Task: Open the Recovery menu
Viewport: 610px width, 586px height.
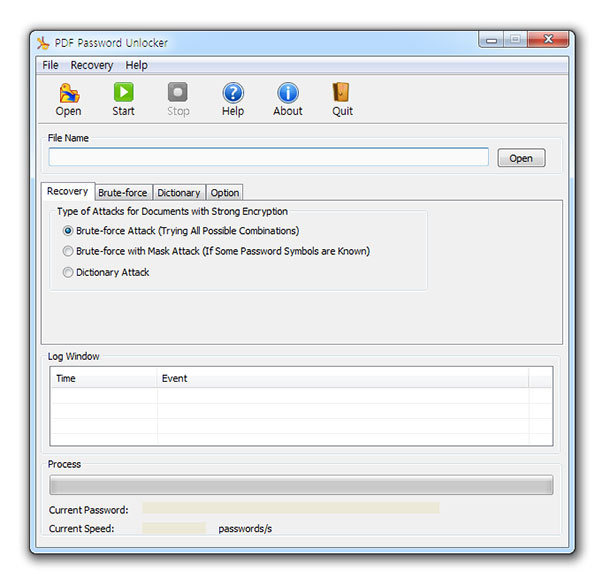Action: pos(92,65)
